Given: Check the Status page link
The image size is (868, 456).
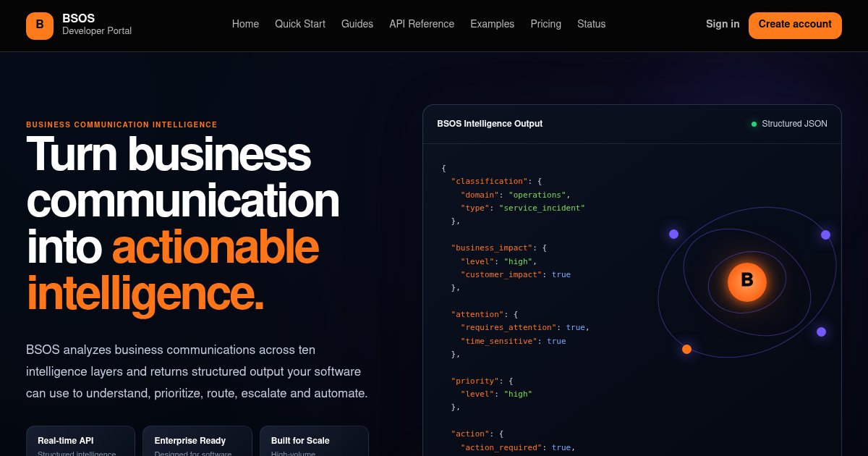Looking at the screenshot, I should pyautogui.click(x=591, y=24).
